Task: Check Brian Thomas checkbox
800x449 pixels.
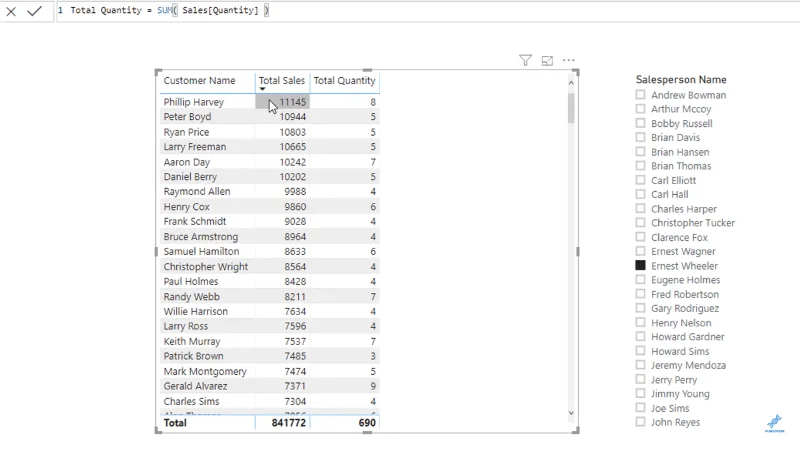Action: click(x=640, y=166)
